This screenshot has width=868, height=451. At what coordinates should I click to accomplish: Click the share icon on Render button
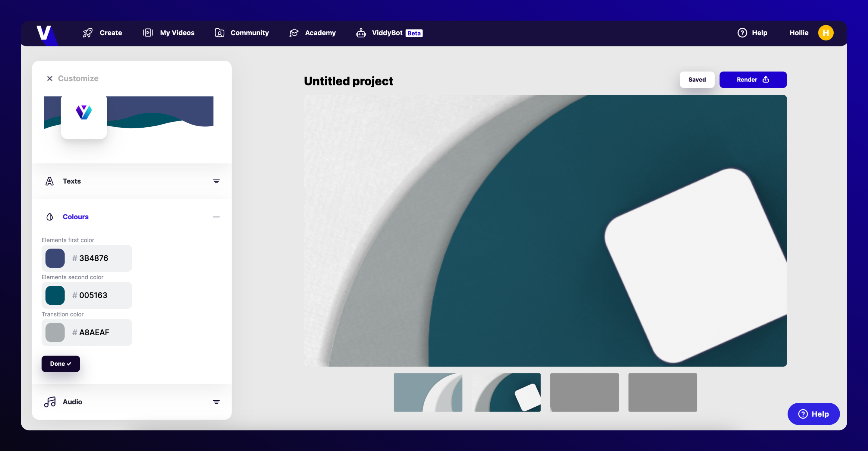pyautogui.click(x=766, y=80)
